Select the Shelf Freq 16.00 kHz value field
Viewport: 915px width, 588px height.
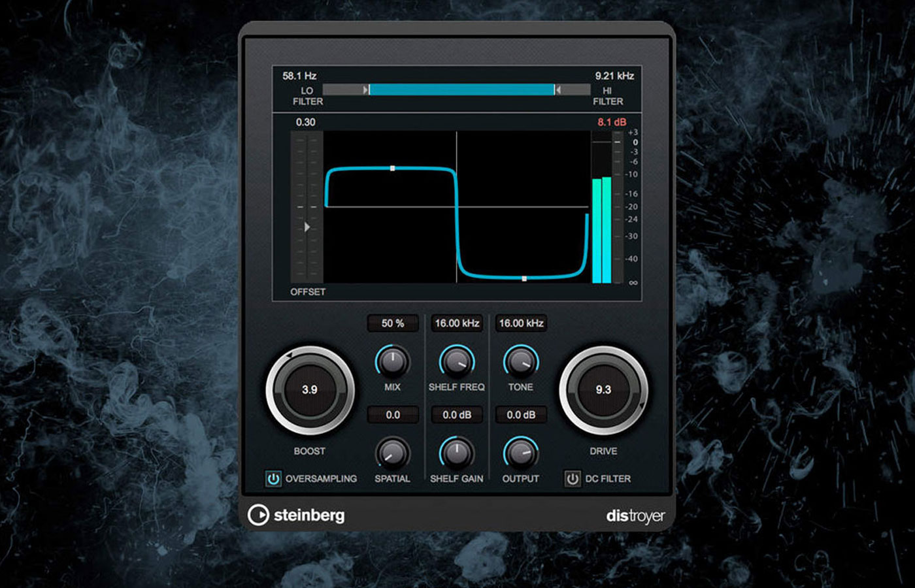pos(457,323)
